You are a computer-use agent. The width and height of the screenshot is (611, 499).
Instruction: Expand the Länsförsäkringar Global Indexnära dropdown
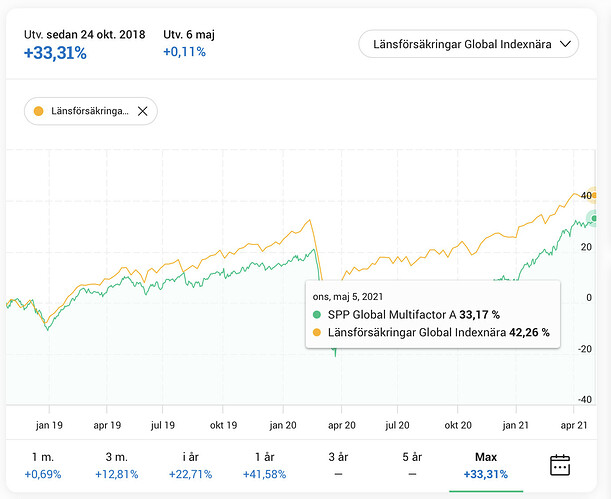tap(468, 44)
